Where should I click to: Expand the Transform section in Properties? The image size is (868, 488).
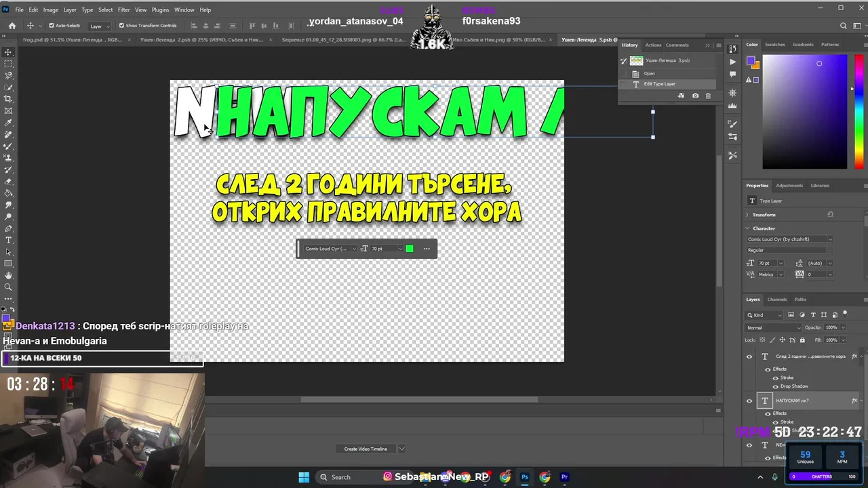pyautogui.click(x=747, y=215)
